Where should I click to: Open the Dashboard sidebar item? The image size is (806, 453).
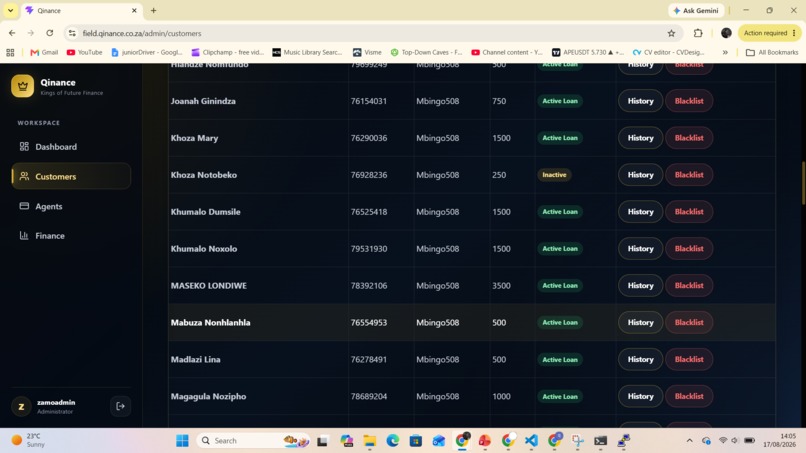(71, 147)
